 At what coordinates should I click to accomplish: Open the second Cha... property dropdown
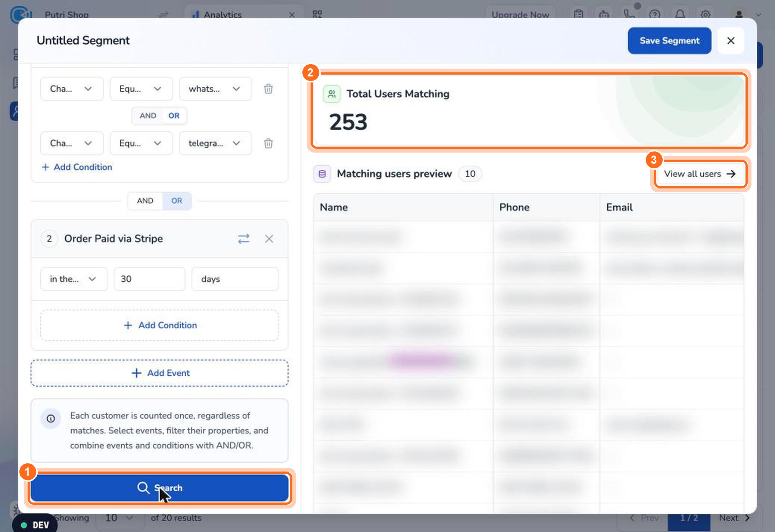[72, 143]
